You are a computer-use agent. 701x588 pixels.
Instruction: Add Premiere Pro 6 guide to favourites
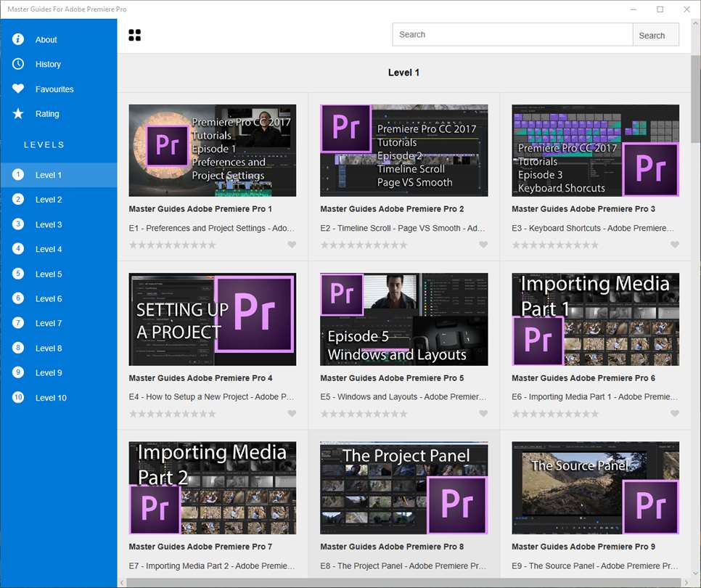tap(674, 414)
